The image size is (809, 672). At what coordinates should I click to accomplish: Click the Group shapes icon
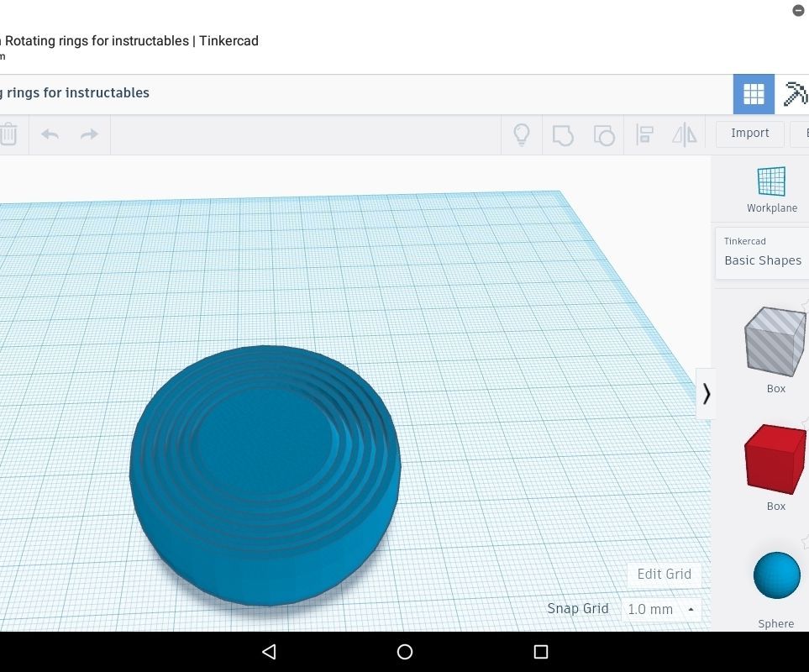(x=563, y=135)
